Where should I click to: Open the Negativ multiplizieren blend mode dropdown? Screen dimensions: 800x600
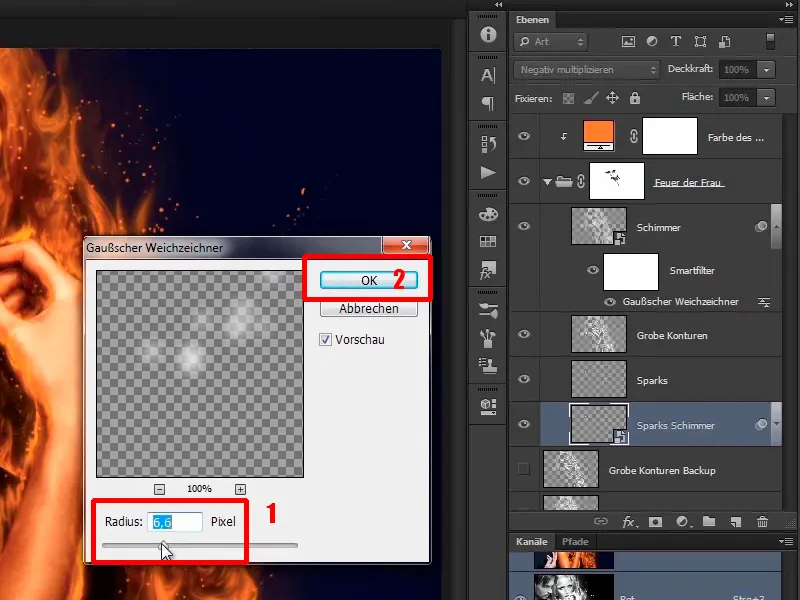pyautogui.click(x=587, y=69)
